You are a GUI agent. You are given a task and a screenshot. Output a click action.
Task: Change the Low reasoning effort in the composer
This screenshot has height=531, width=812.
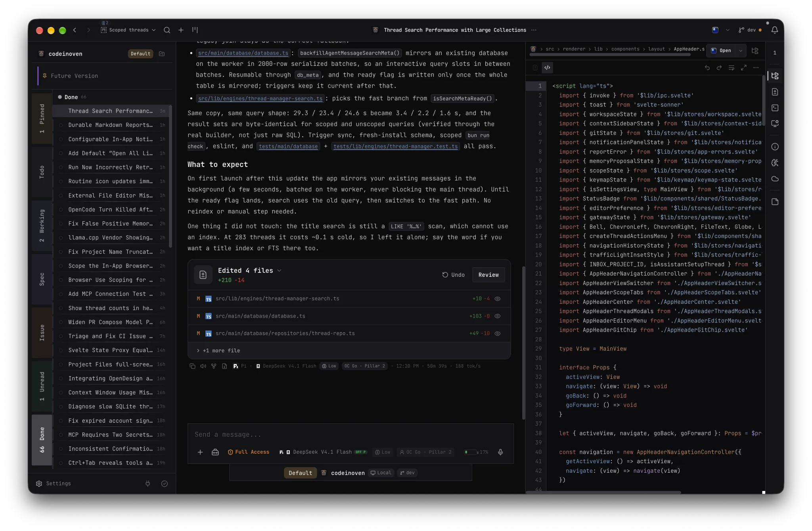383,452
